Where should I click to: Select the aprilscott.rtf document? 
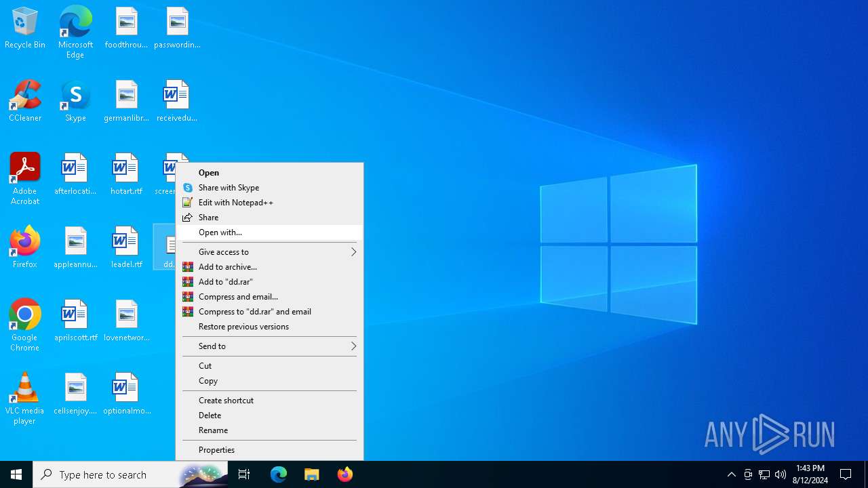[x=75, y=321]
